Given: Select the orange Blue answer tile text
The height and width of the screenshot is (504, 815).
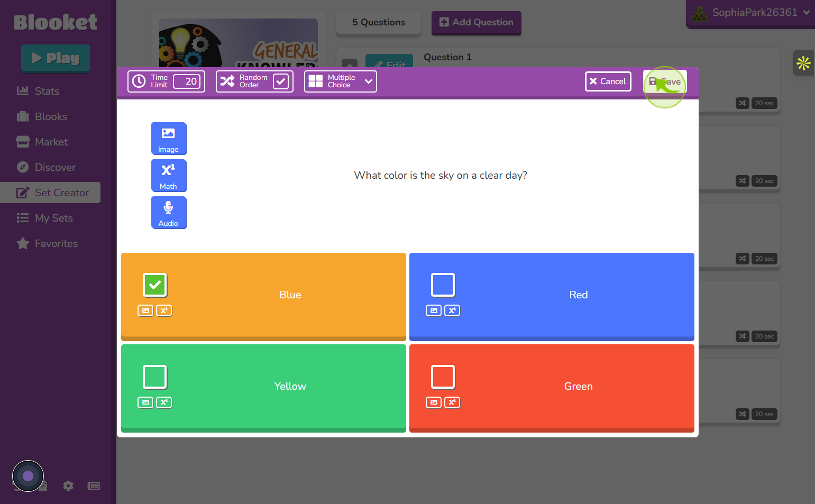Looking at the screenshot, I should click(x=290, y=295).
